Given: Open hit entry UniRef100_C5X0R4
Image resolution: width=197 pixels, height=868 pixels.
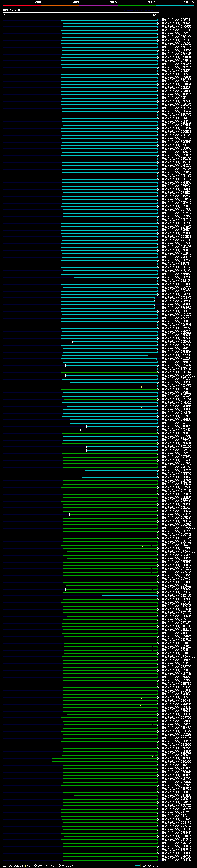Looking at the screenshot, I should pos(176,291).
